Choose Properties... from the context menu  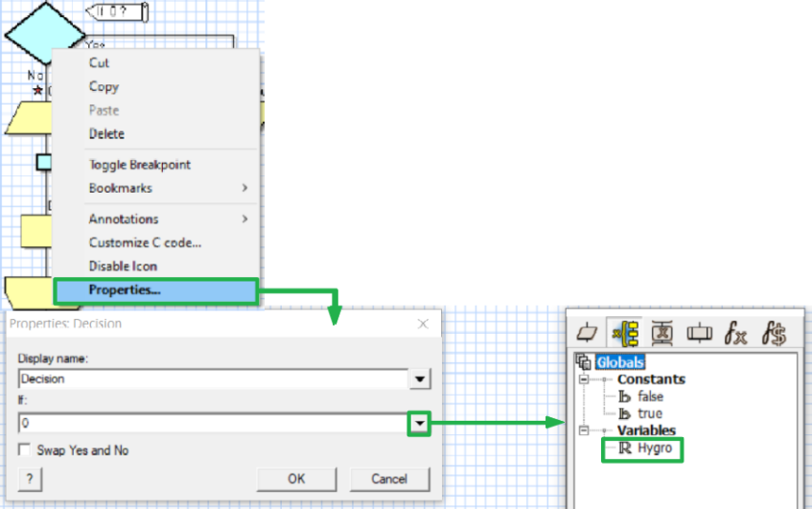pyautogui.click(x=125, y=290)
